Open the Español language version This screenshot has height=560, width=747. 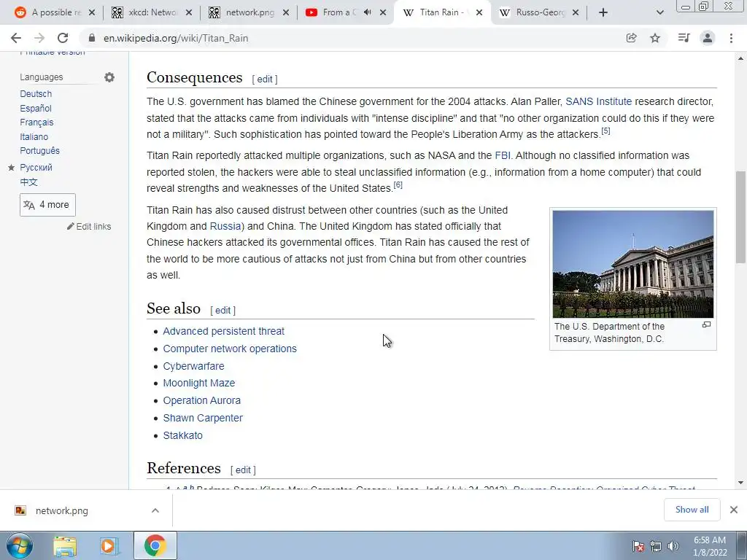(x=36, y=108)
